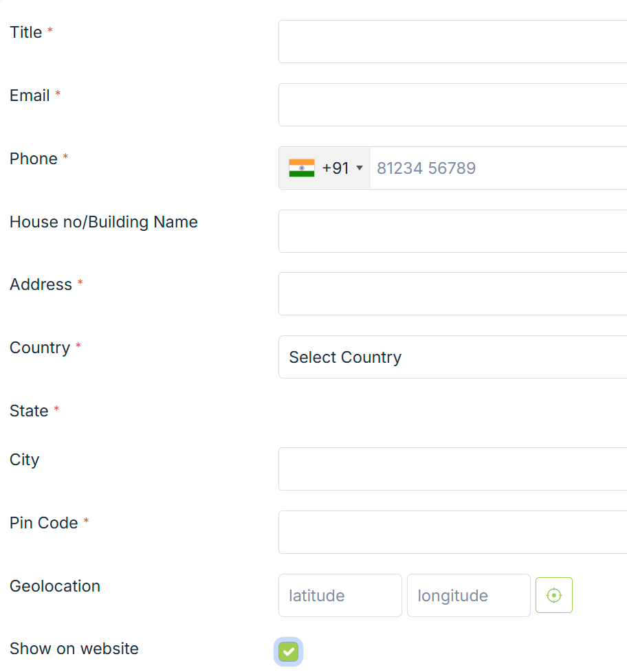Click the Show on website label
This screenshot has height=672, width=627.
[74, 649]
